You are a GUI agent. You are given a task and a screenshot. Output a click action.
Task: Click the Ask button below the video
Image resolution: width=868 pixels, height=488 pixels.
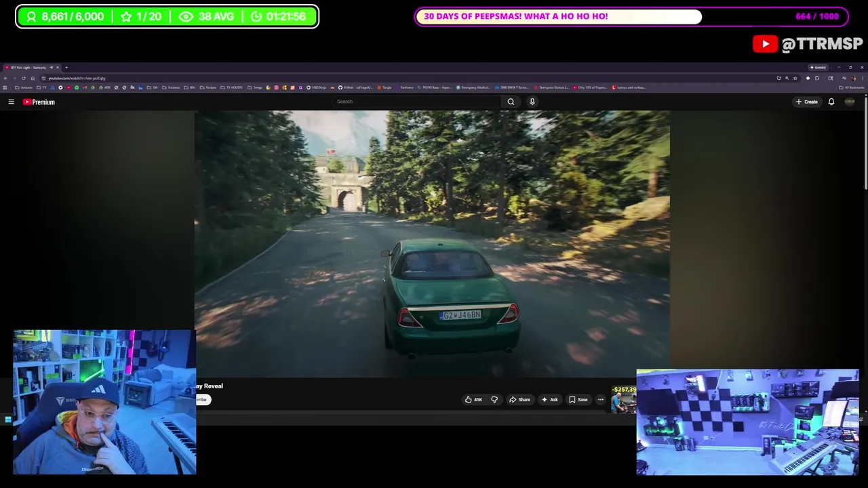coord(549,399)
